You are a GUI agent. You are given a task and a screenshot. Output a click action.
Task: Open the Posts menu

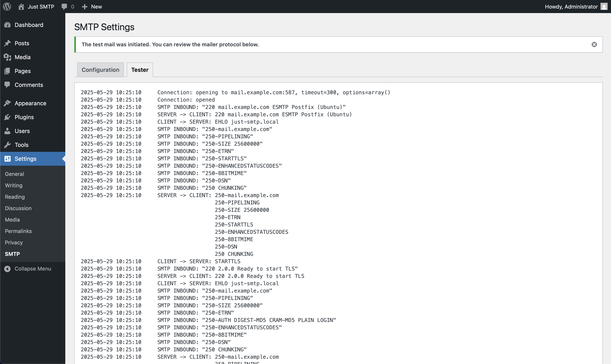22,43
